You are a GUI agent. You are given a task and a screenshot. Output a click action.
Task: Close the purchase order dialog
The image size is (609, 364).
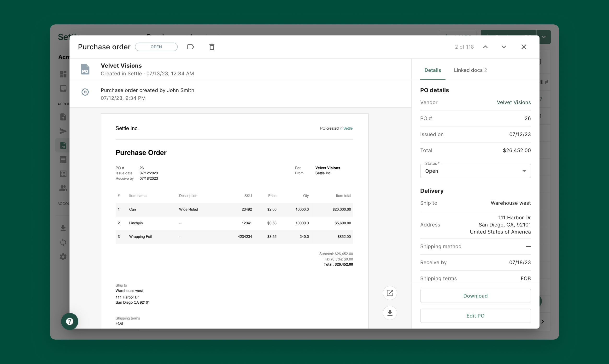524,47
